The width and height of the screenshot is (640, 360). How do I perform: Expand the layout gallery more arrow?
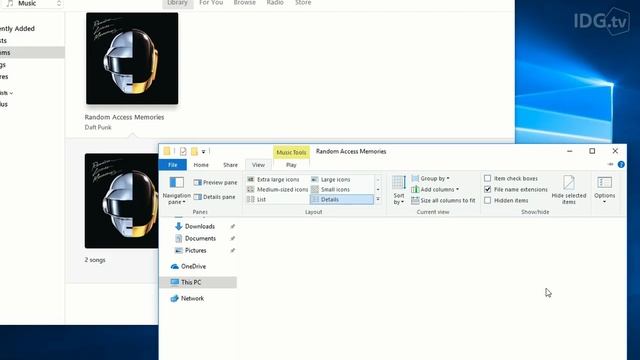pyautogui.click(x=378, y=199)
